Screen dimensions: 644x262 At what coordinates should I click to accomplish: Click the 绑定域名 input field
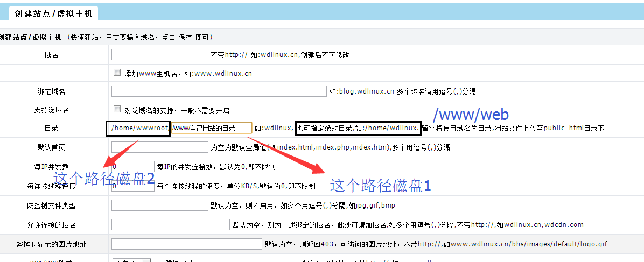click(x=219, y=91)
